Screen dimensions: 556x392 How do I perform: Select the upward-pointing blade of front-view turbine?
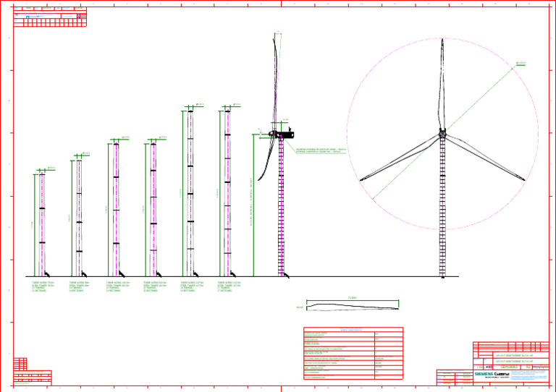tap(442, 85)
